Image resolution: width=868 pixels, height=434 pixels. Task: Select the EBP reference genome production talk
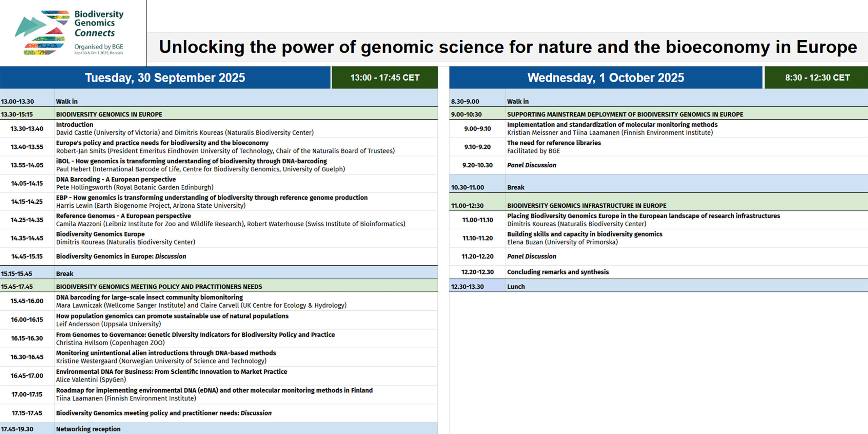tap(219, 202)
